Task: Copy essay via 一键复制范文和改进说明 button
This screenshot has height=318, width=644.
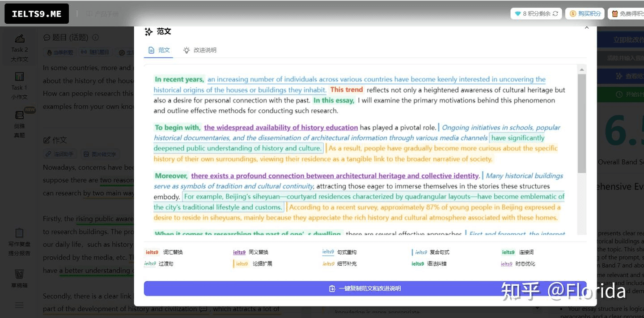Action: pos(364,288)
